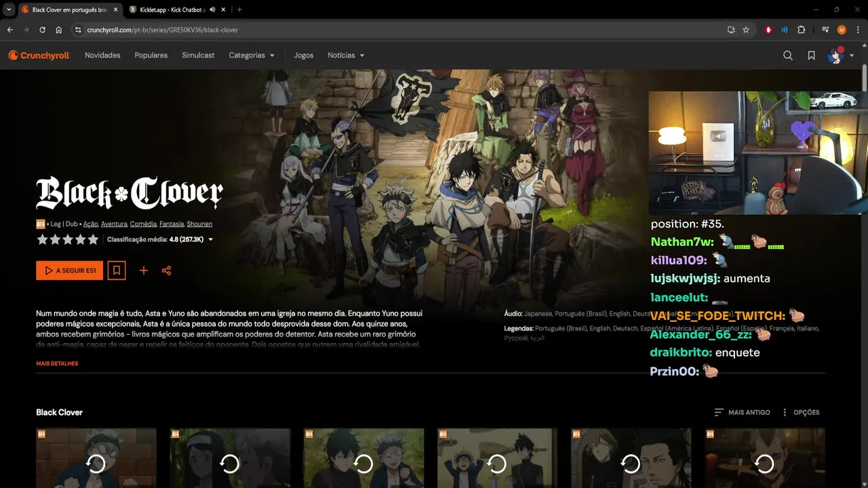Image resolution: width=868 pixels, height=488 pixels.
Task: Open the Mais Antigo sort control
Action: pyautogui.click(x=742, y=412)
